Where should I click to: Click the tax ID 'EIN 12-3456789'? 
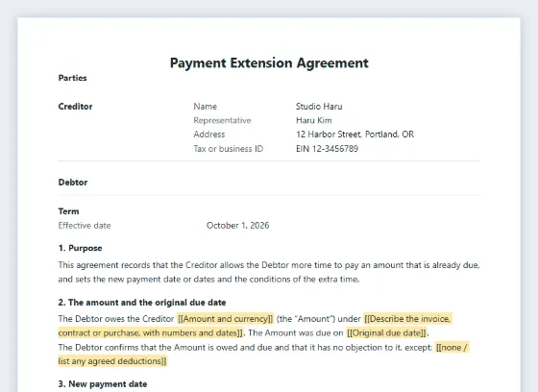327,149
